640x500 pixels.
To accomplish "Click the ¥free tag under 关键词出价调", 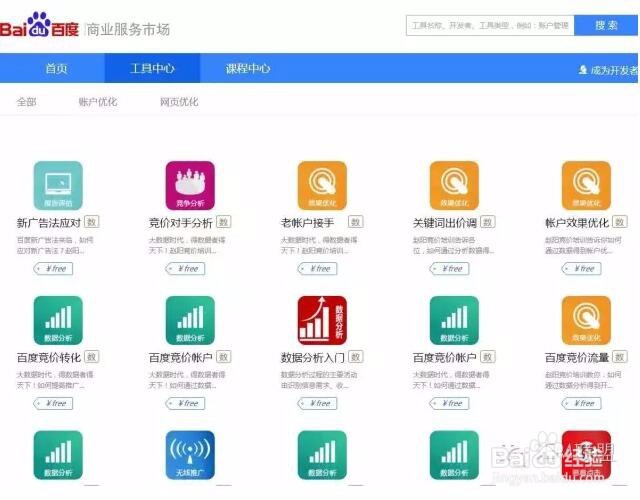I will [450, 269].
